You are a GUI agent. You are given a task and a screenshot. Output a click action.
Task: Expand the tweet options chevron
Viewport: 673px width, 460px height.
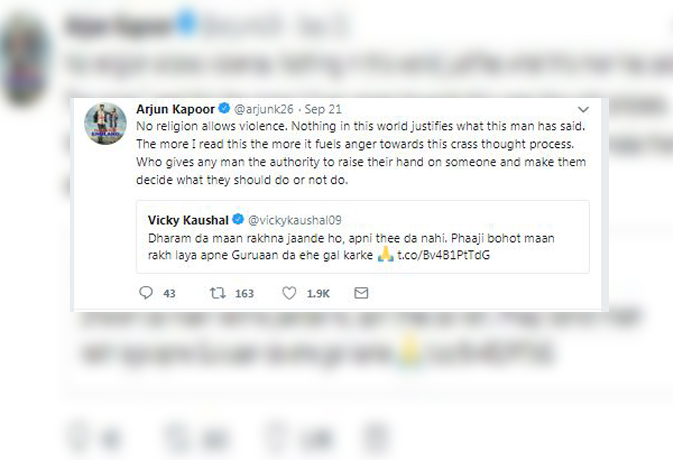point(583,108)
